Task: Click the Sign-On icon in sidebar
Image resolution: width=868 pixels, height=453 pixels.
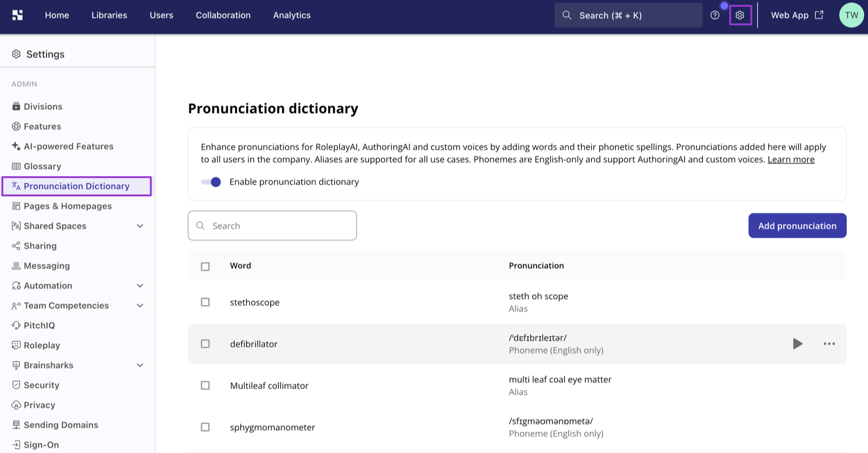Action: pyautogui.click(x=16, y=445)
